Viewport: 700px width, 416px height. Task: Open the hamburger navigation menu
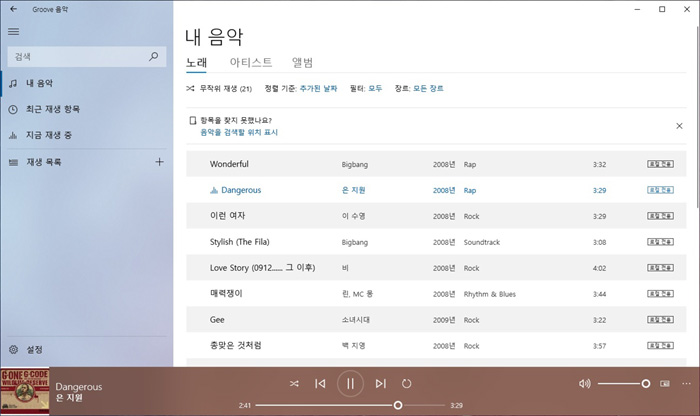13,31
